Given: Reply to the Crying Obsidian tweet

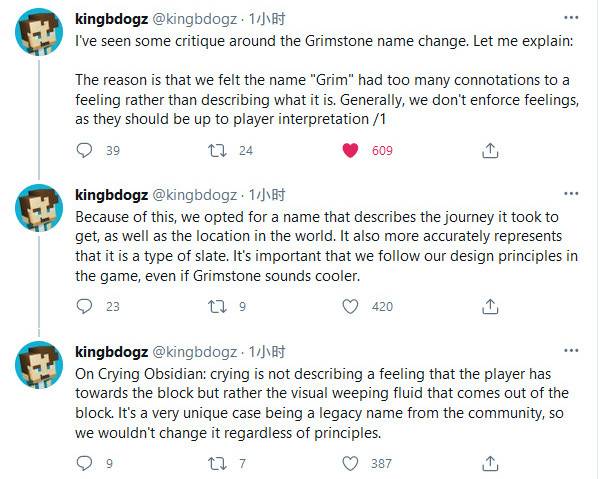Looking at the screenshot, I should pyautogui.click(x=85, y=463).
